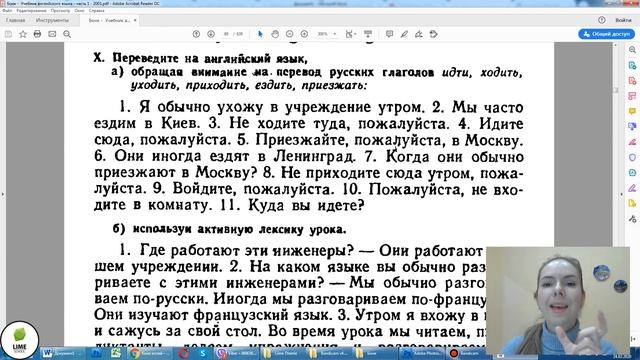The image size is (640, 360).
Task: Expand the left navigation pane arrow
Action: tap(3, 194)
